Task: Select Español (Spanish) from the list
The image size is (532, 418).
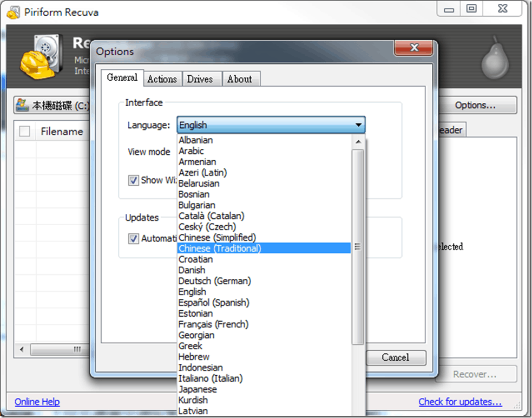Action: [x=264, y=303]
